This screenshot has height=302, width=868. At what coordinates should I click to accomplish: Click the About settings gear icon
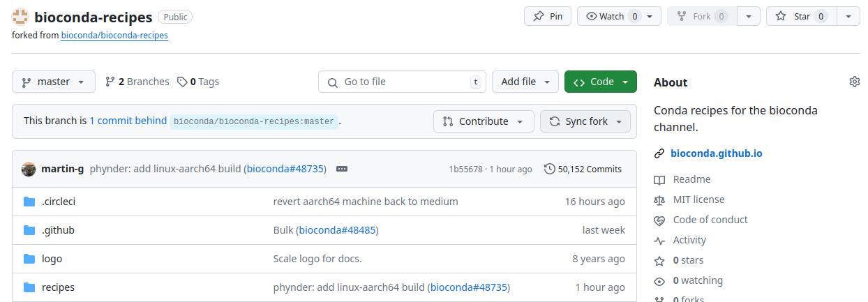pyautogui.click(x=854, y=82)
